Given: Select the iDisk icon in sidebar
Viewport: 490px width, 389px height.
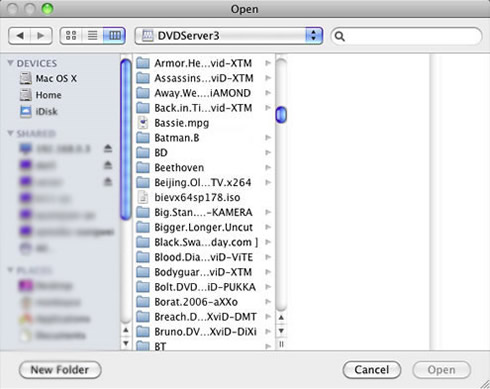Looking at the screenshot, I should [26, 111].
